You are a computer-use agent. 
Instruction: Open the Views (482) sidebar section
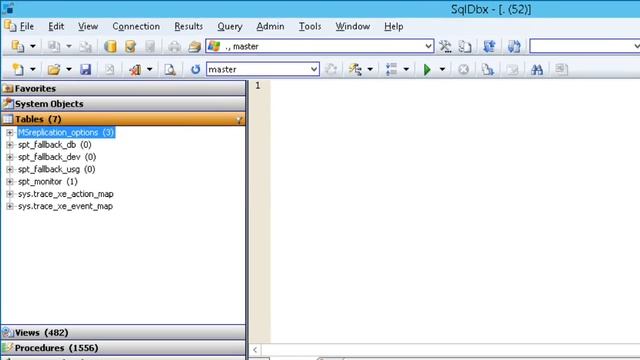[123, 333]
